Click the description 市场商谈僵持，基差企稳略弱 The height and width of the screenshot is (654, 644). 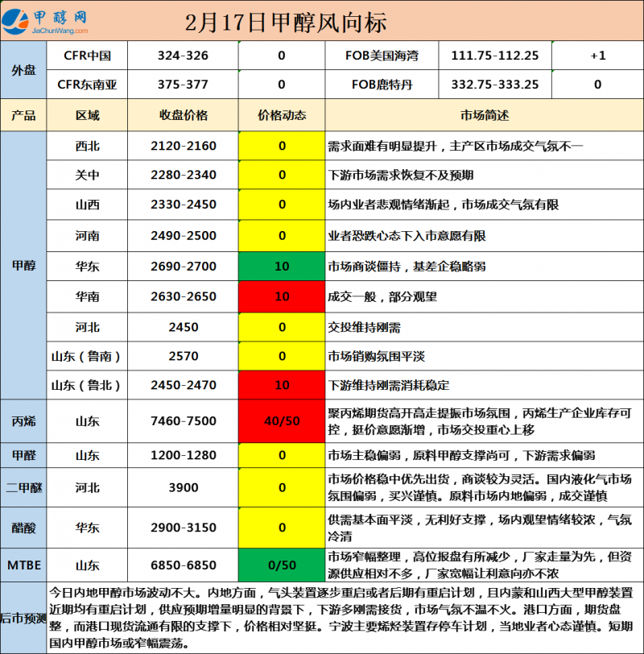tap(407, 267)
